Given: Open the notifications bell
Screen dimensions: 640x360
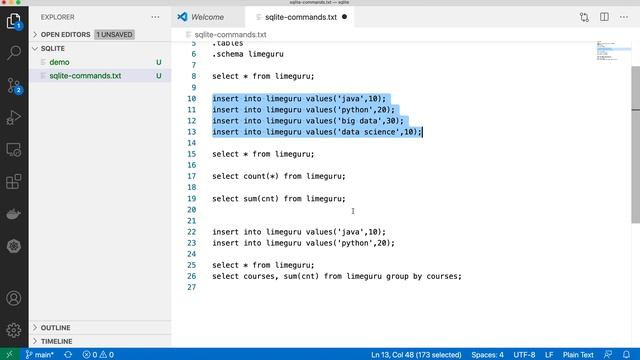Looking at the screenshot, I should pyautogui.click(x=626, y=355).
